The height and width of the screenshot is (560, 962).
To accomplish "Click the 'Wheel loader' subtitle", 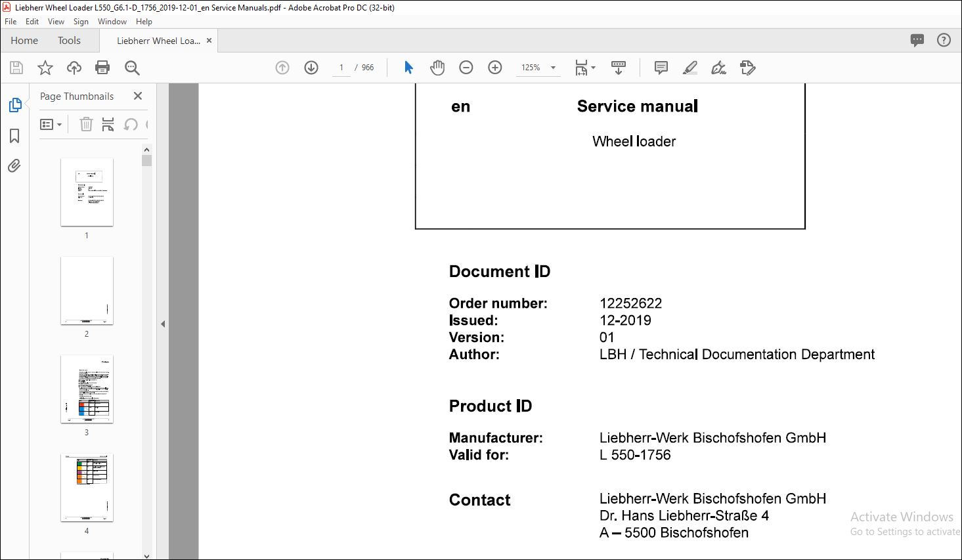I will click(x=634, y=141).
